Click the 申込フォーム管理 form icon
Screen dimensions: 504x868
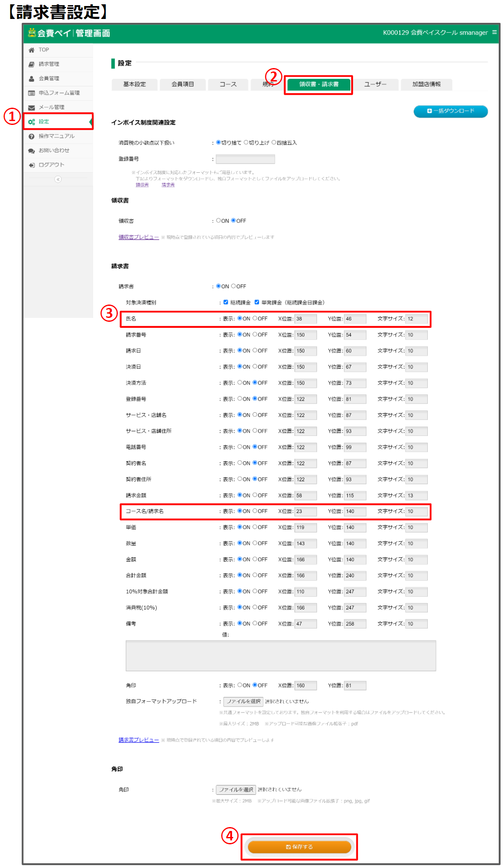coord(31,93)
